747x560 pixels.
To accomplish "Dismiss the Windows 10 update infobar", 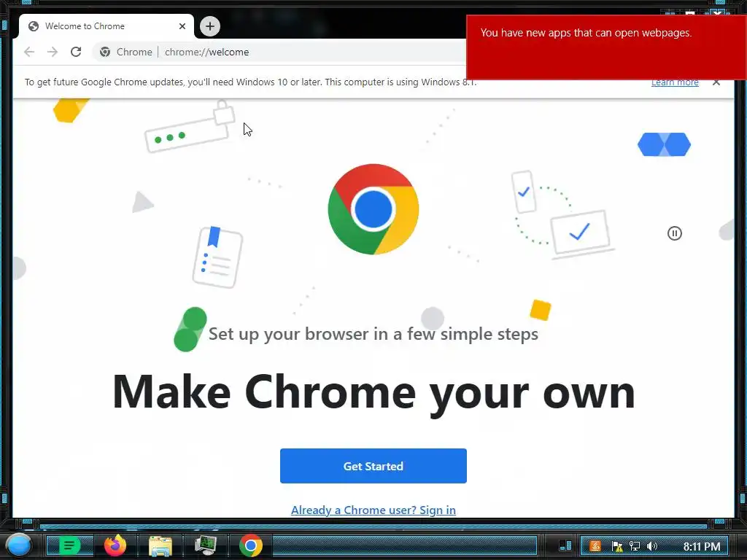I will point(716,82).
